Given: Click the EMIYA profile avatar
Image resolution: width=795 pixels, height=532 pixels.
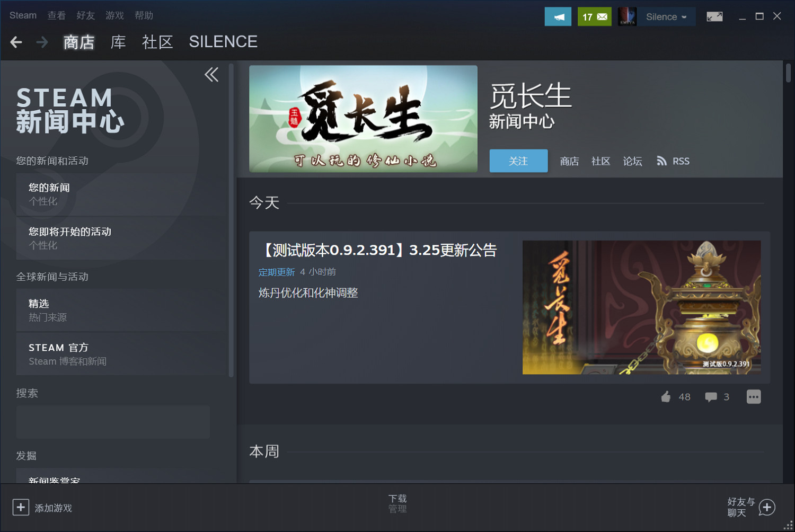Looking at the screenshot, I should tap(628, 16).
